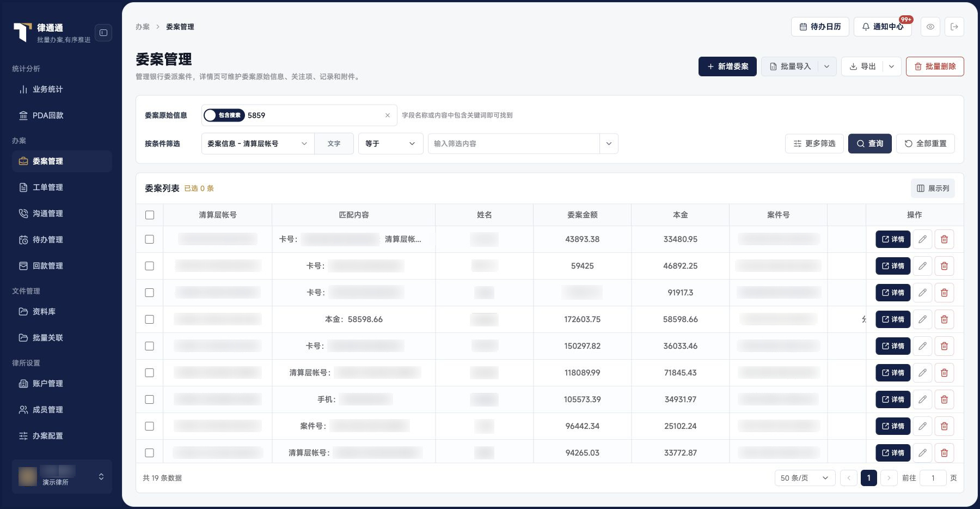Click the 批量删除 button

pyautogui.click(x=935, y=66)
